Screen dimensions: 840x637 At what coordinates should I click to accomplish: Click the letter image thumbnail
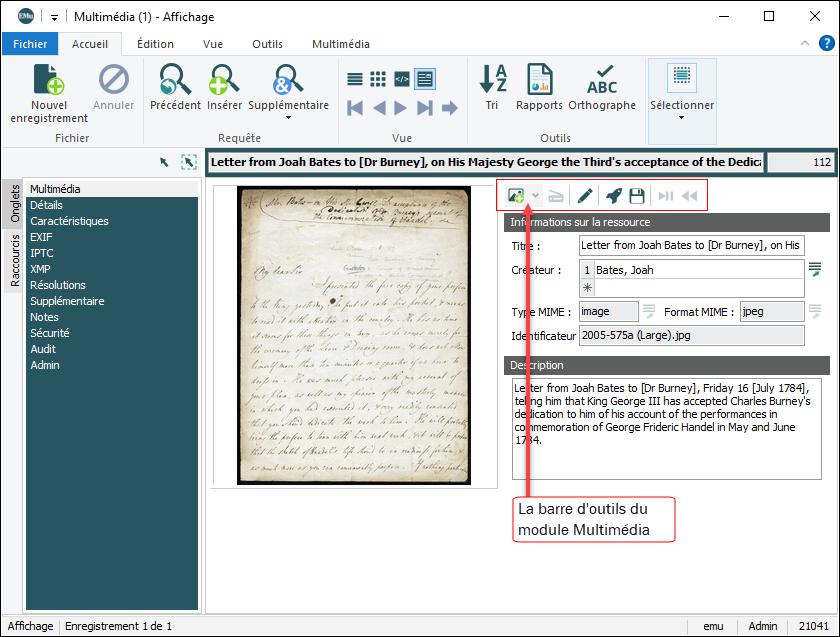tap(354, 335)
